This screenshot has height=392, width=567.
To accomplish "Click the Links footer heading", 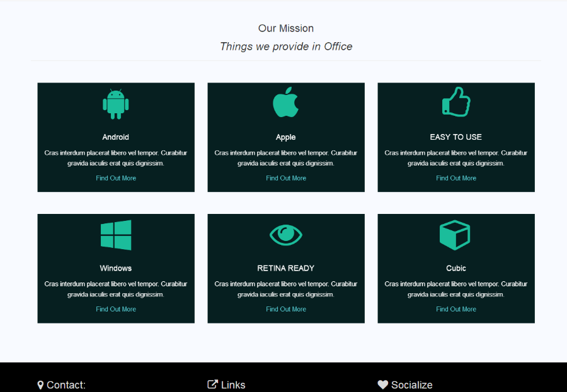I will (x=233, y=385).
